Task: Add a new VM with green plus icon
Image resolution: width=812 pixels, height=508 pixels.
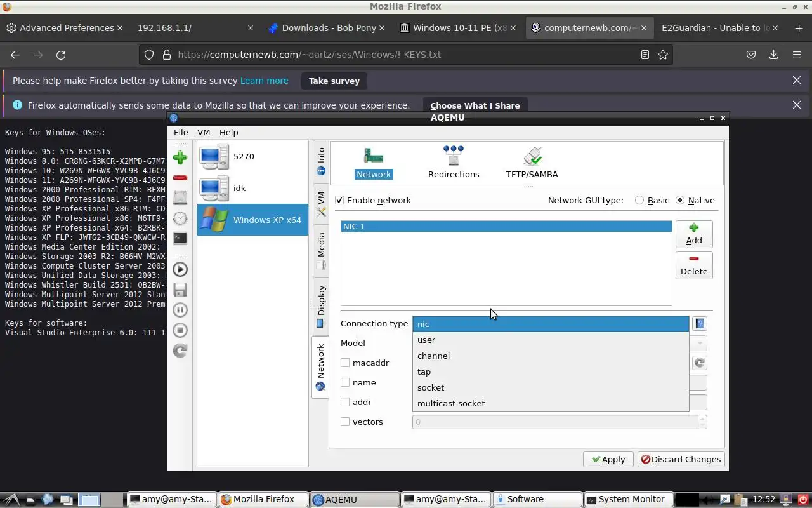Action: click(180, 157)
